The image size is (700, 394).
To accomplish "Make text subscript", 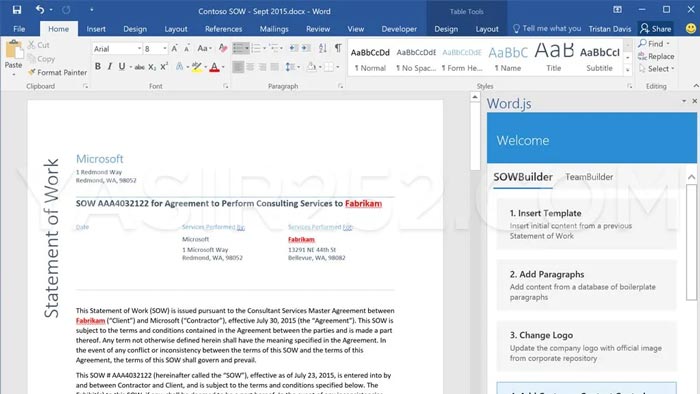I will (152, 67).
